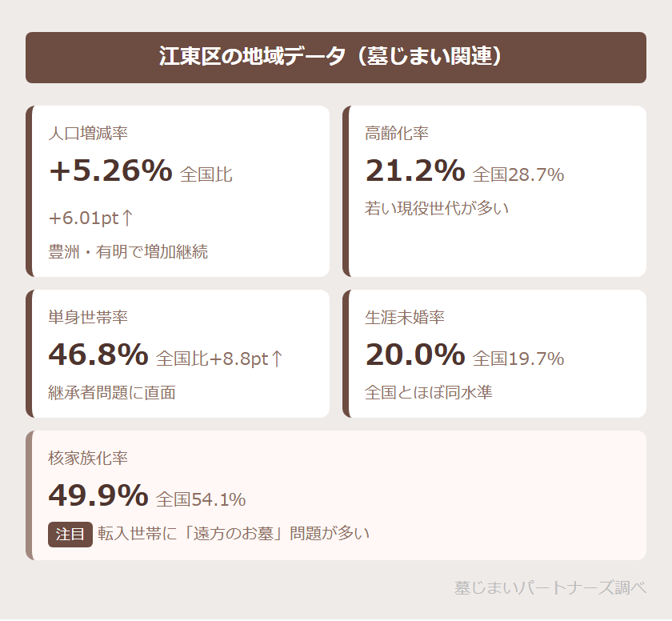672x621 pixels.
Task: Click the 注目 badge
Action: coord(70,534)
